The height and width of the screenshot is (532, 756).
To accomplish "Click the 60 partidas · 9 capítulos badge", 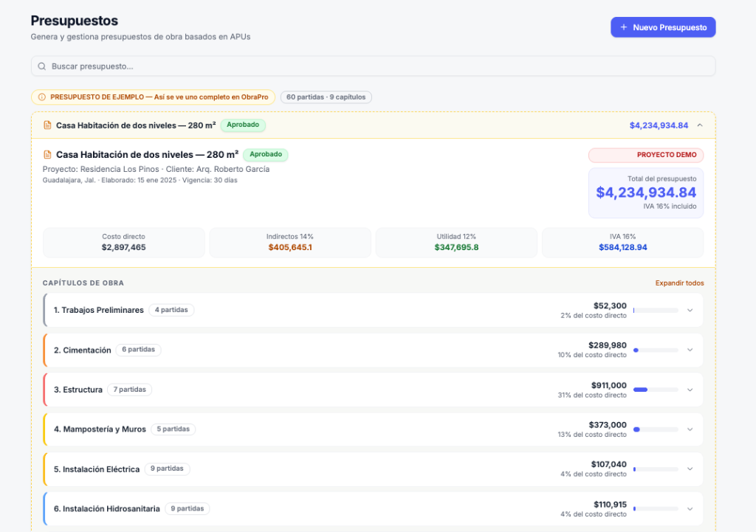I will pos(326,97).
